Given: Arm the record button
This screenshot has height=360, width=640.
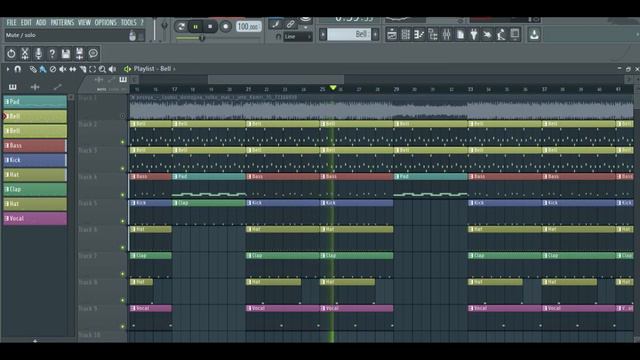Looking at the screenshot, I should (x=225, y=27).
